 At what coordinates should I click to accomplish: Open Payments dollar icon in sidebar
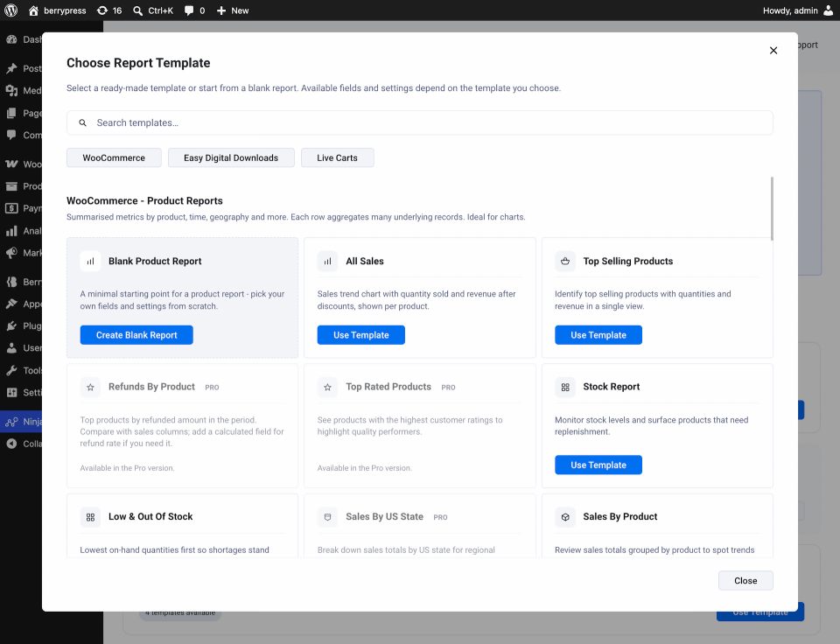coord(11,208)
